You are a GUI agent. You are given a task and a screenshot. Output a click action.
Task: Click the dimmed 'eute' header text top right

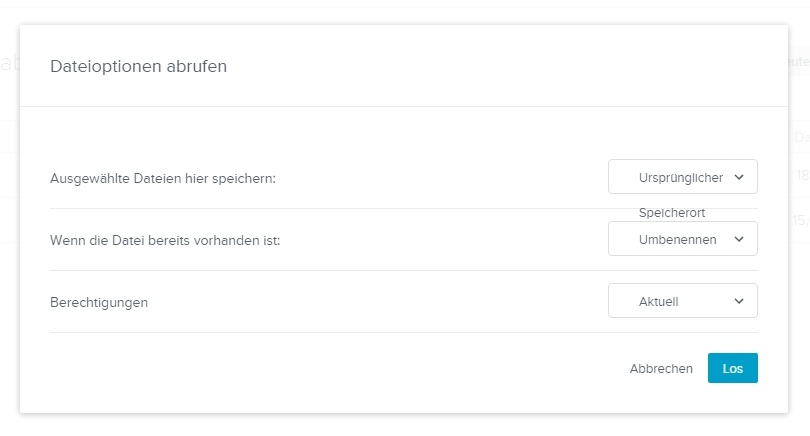click(x=798, y=62)
